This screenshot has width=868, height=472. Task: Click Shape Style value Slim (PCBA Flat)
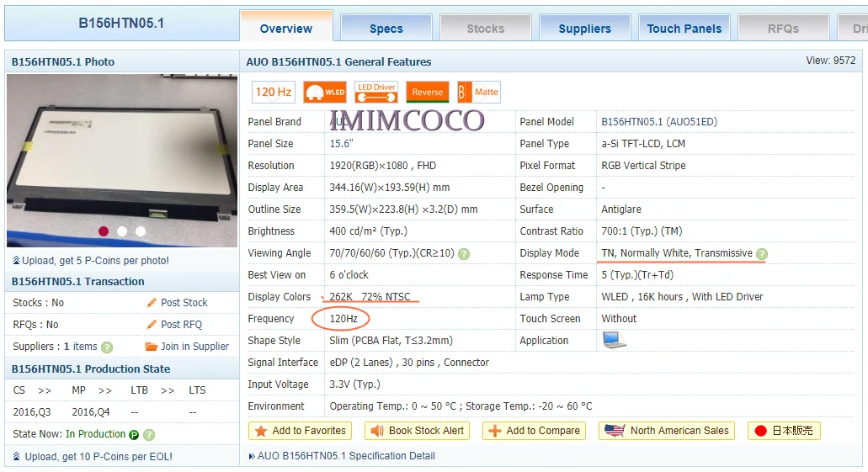(391, 340)
